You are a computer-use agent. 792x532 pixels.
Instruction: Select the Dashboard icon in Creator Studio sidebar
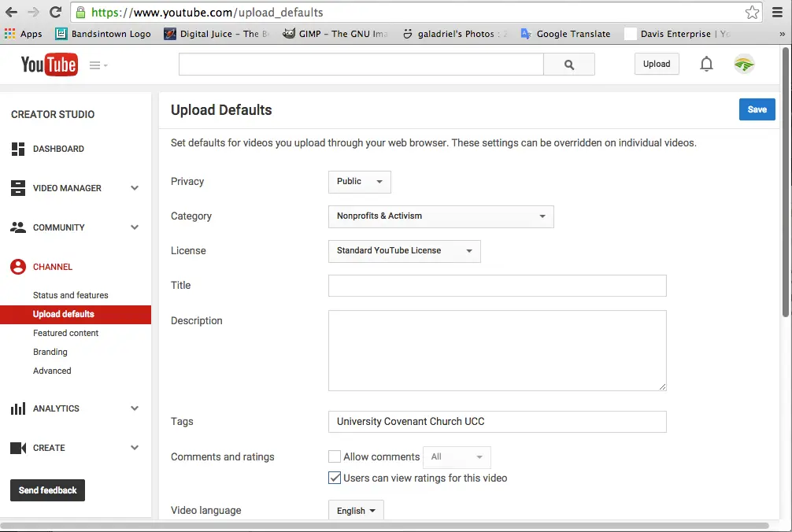18,149
